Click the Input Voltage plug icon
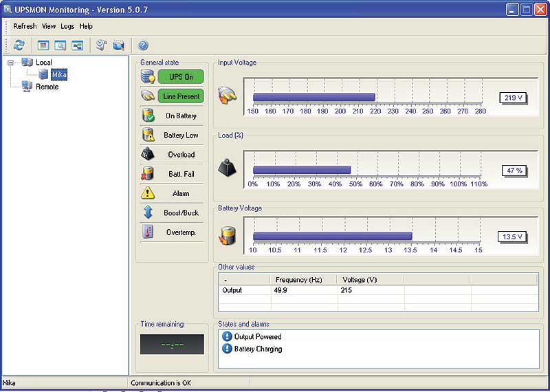The image size is (550, 392). (x=228, y=95)
